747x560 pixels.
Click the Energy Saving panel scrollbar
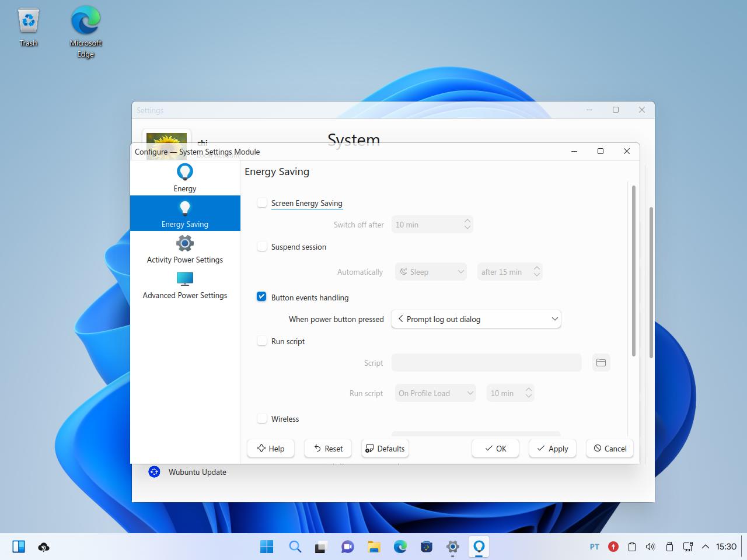point(633,271)
